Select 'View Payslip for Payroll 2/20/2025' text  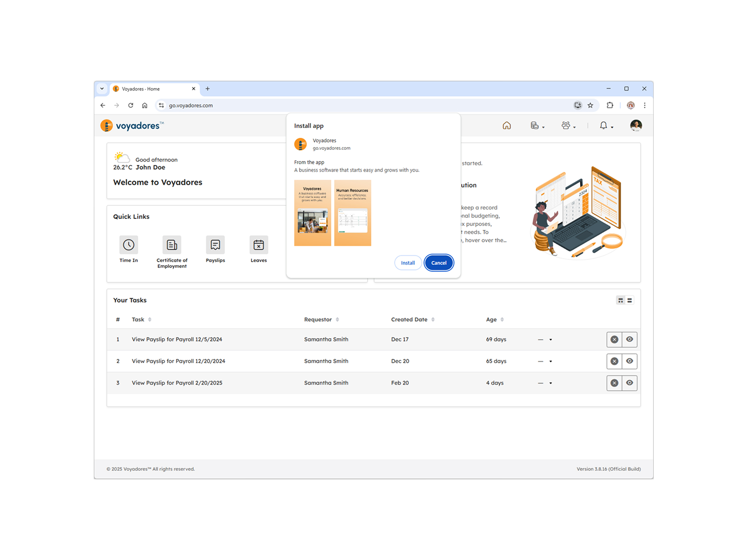[x=177, y=383]
